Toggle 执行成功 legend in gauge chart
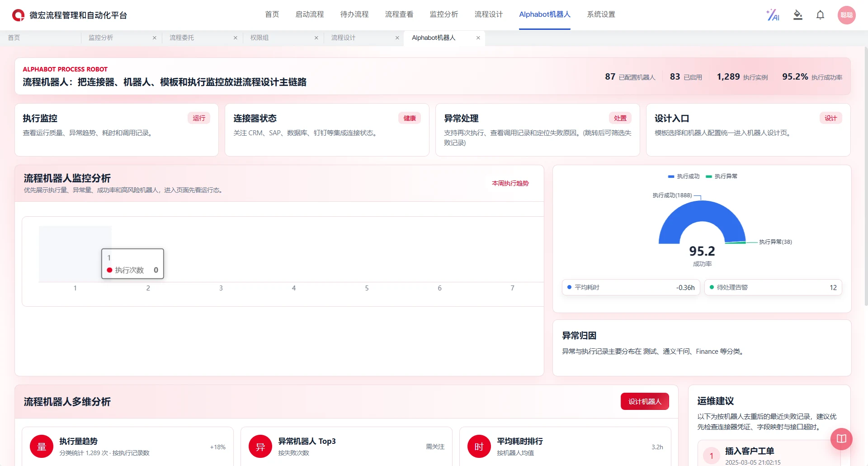Viewport: 868px width, 466px height. point(684,176)
